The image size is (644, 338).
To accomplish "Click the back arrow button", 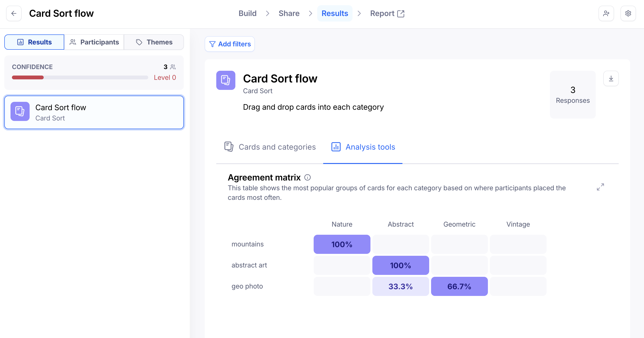I will click(14, 13).
